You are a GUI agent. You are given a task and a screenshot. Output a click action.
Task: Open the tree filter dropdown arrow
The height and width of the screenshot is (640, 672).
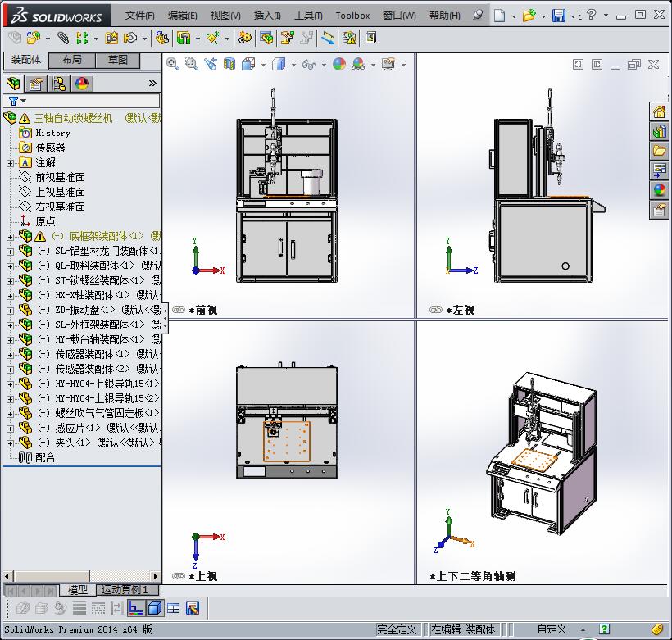click(x=24, y=101)
